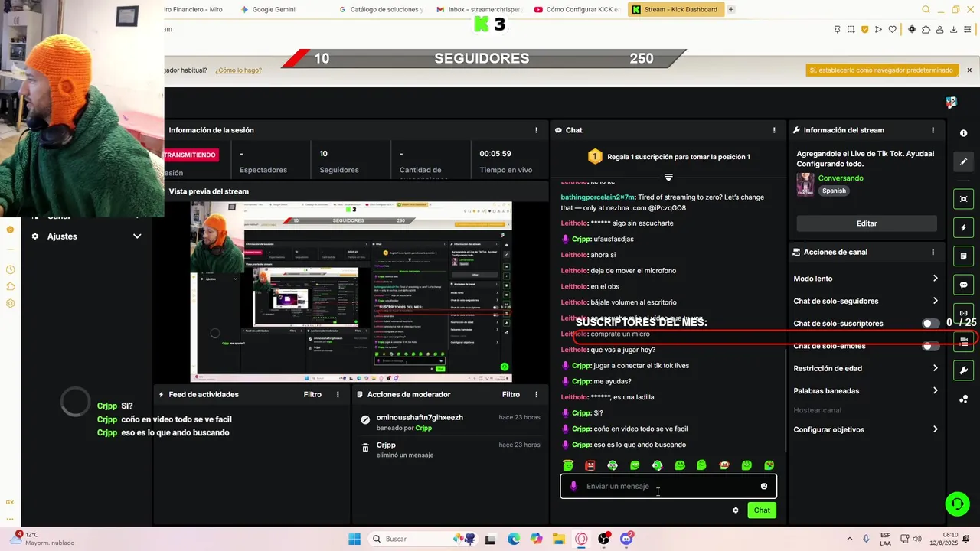The height and width of the screenshot is (551, 980).
Task: Toggle the chat bubble panel icon
Action: (963, 285)
